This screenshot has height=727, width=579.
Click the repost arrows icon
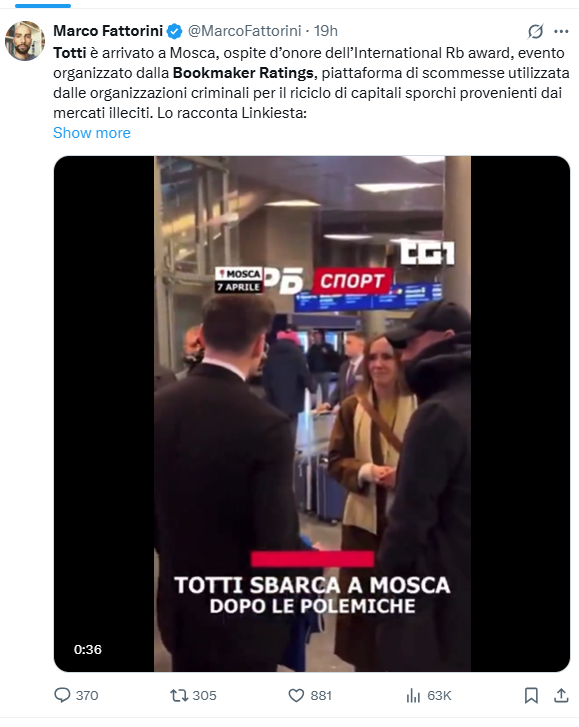178,695
